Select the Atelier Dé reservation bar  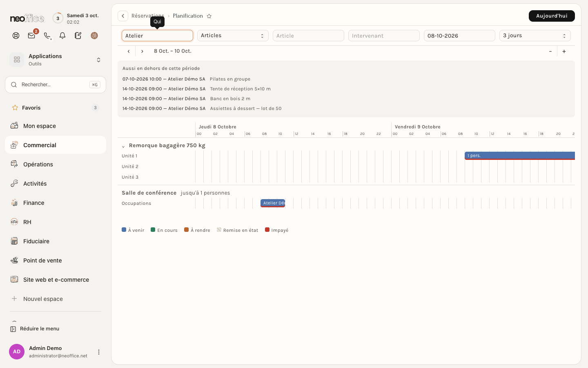pos(273,203)
